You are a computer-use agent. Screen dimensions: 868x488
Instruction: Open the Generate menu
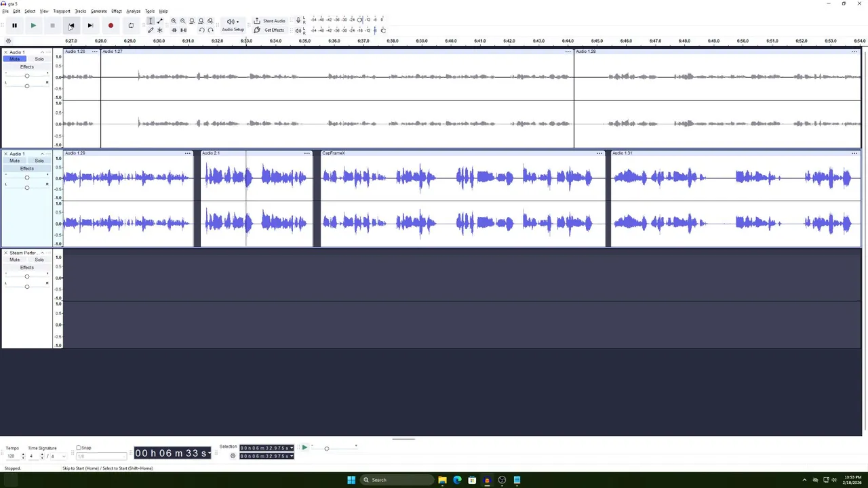(x=99, y=12)
